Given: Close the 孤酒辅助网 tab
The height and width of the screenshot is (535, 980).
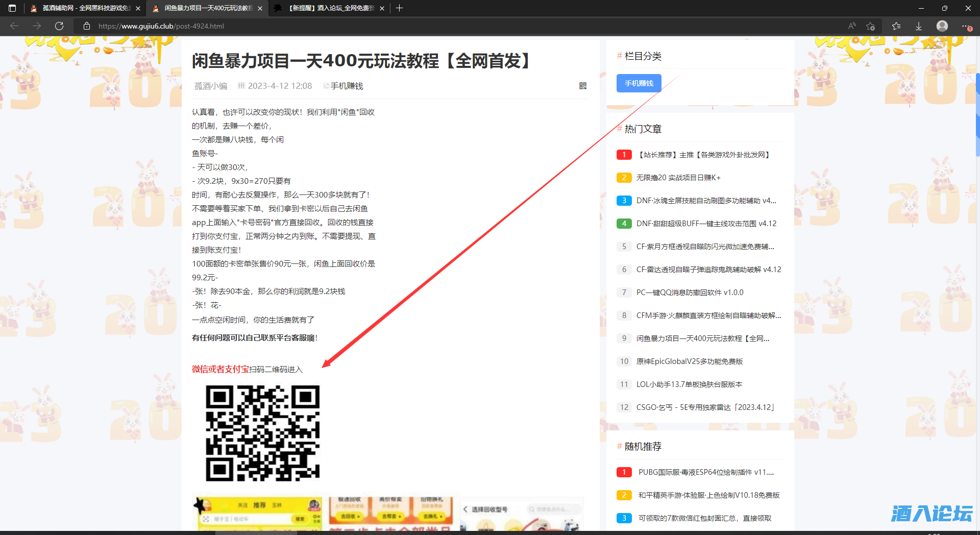Looking at the screenshot, I should 138,8.
